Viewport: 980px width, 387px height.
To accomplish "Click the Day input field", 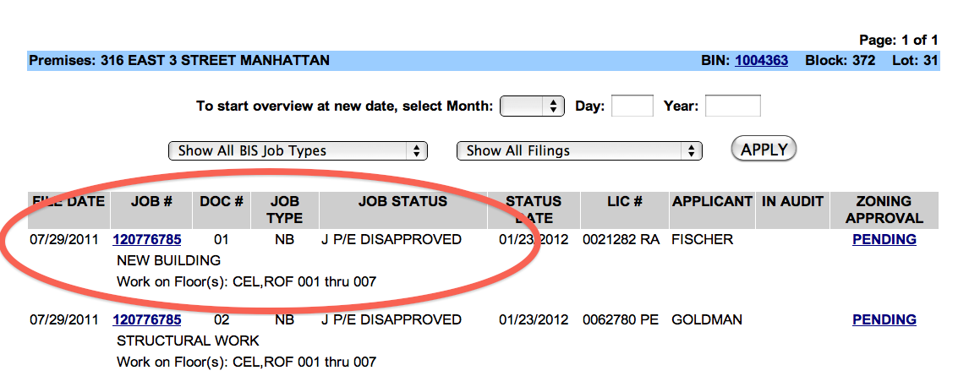I will point(632,106).
